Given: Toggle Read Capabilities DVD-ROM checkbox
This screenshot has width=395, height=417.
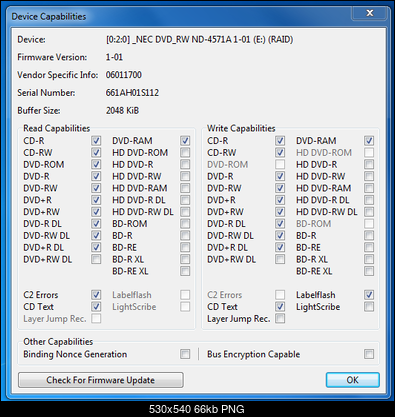Looking at the screenshot, I should coord(96,164).
